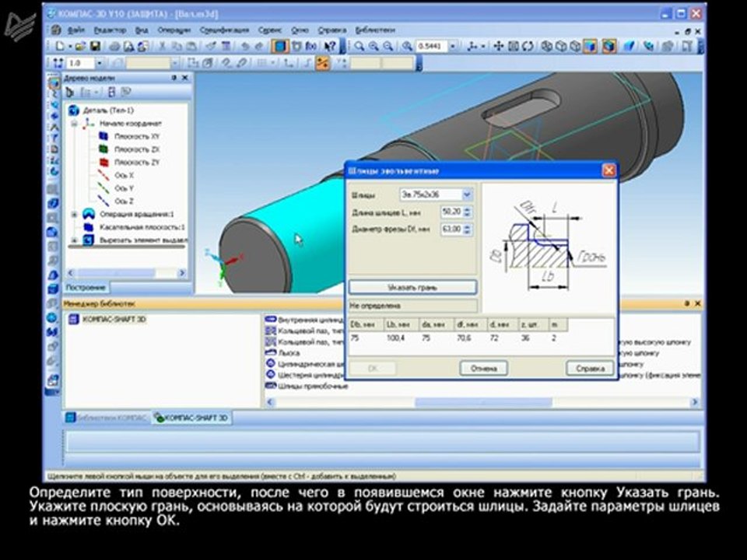This screenshot has height=560, width=747.
Task: Click the Справка button in dialog
Action: tap(589, 369)
